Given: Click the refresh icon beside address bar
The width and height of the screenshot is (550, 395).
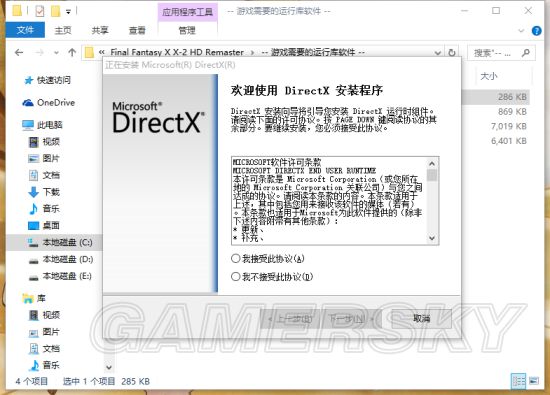Looking at the screenshot, I should pyautogui.click(x=452, y=53).
